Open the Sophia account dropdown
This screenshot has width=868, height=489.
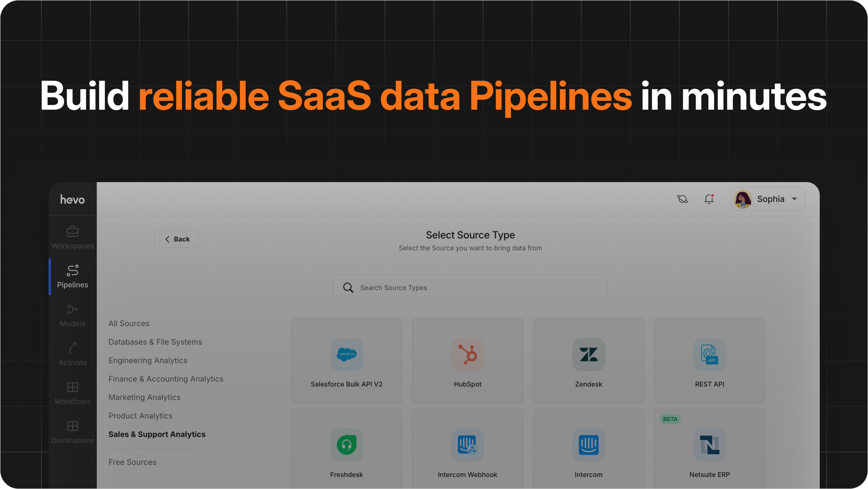(x=768, y=199)
